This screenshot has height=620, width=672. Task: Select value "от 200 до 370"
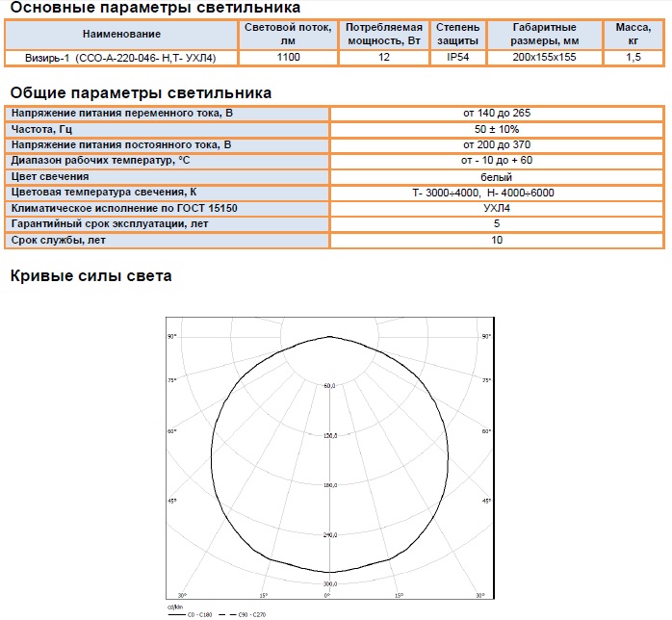pyautogui.click(x=497, y=144)
